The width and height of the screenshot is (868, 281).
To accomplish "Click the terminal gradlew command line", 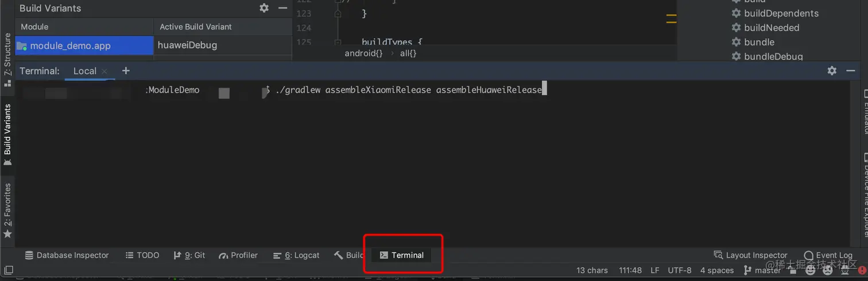I will tap(408, 90).
